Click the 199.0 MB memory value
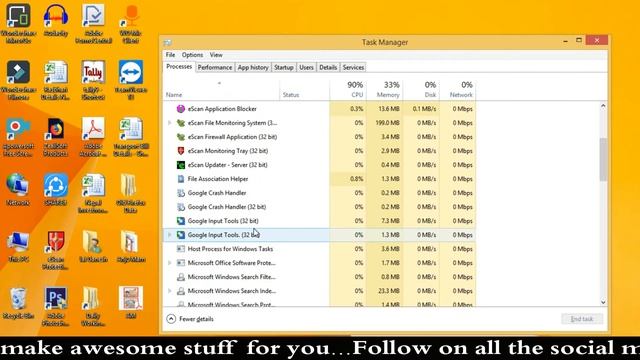 click(x=388, y=122)
